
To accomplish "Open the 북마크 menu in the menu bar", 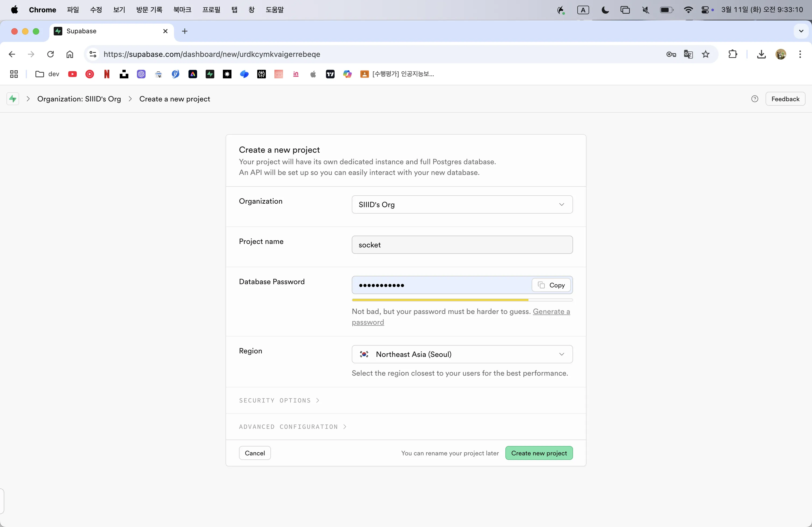I will [182, 10].
